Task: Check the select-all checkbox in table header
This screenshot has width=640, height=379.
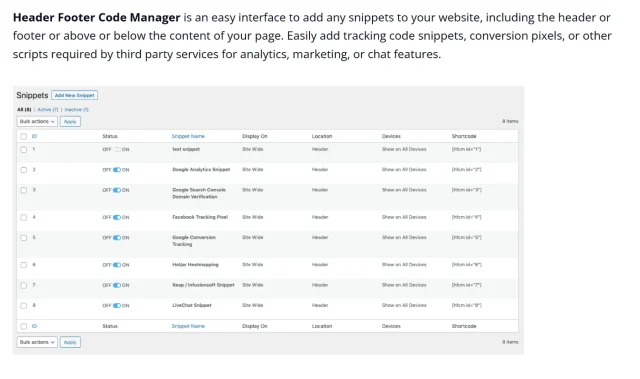Action: click(24, 136)
